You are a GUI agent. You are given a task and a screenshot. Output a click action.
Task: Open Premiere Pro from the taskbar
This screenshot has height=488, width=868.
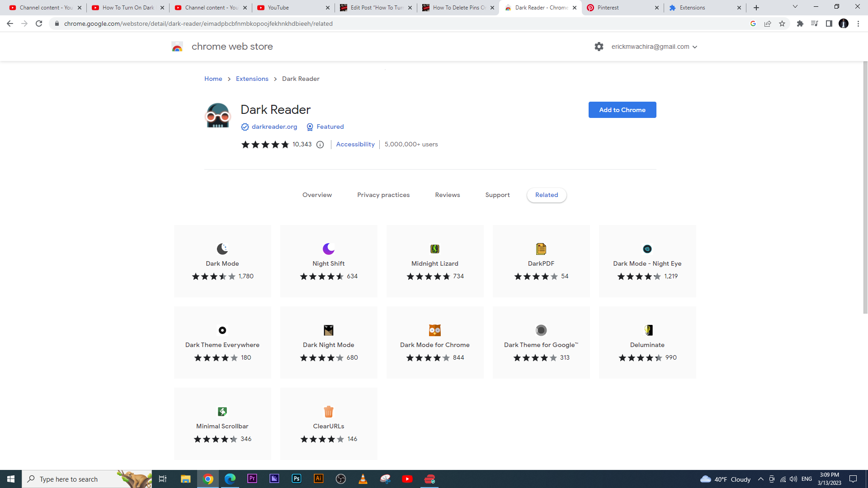[252, 479]
